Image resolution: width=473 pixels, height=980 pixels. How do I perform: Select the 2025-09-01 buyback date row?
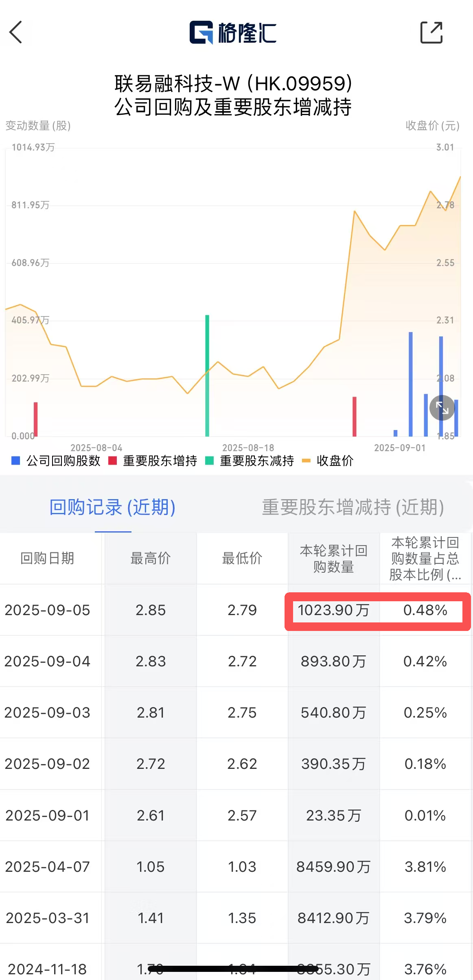[47, 815]
